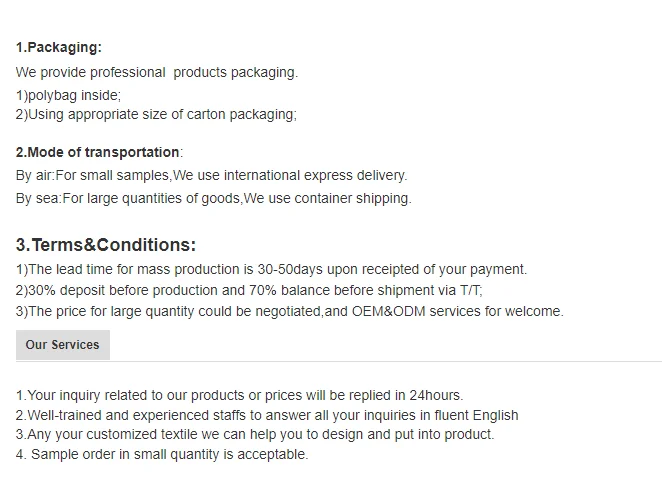This screenshot has height=503, width=662.
Task: Click the polybag inside line
Action: click(68, 95)
